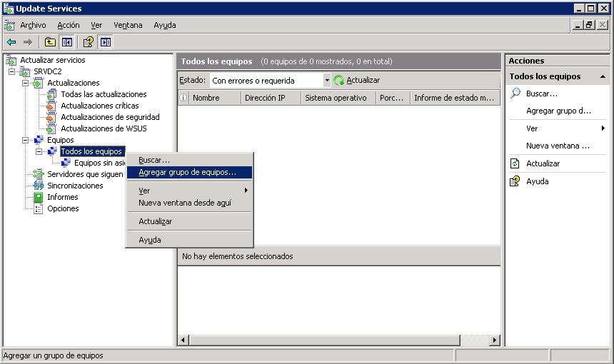
Task: Collapse the SRVDC2 server node
Action: pos(12,71)
